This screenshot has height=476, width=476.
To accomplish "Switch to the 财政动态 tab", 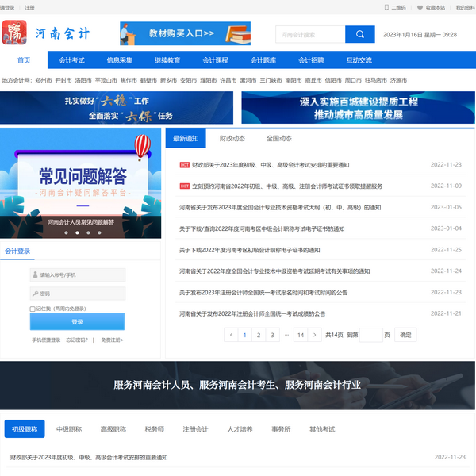I will click(232, 139).
